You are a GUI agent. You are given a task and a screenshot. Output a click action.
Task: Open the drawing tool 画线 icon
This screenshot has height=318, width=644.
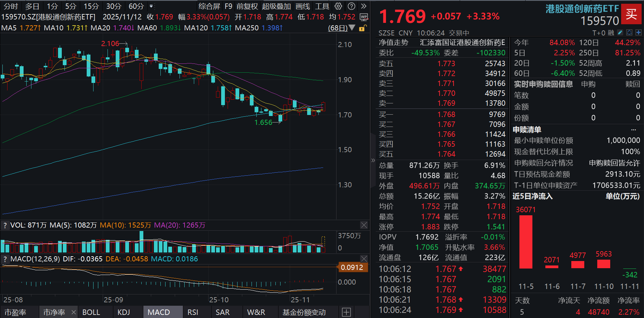point(302,6)
